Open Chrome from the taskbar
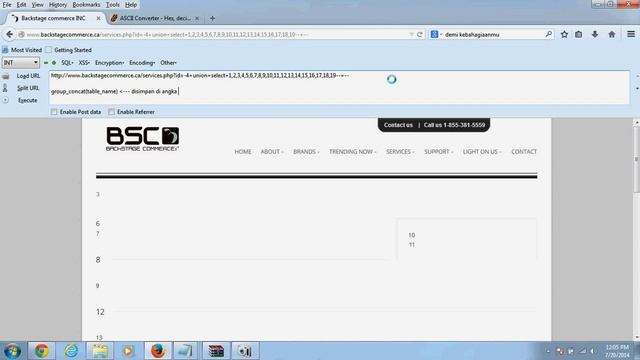The image size is (640, 360). click(41, 351)
